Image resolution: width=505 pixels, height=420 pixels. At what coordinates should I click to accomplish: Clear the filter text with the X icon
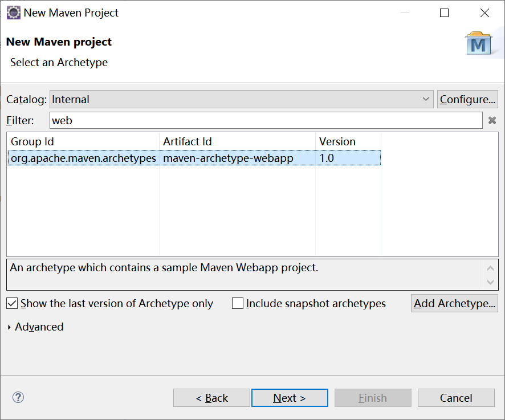[x=492, y=120]
